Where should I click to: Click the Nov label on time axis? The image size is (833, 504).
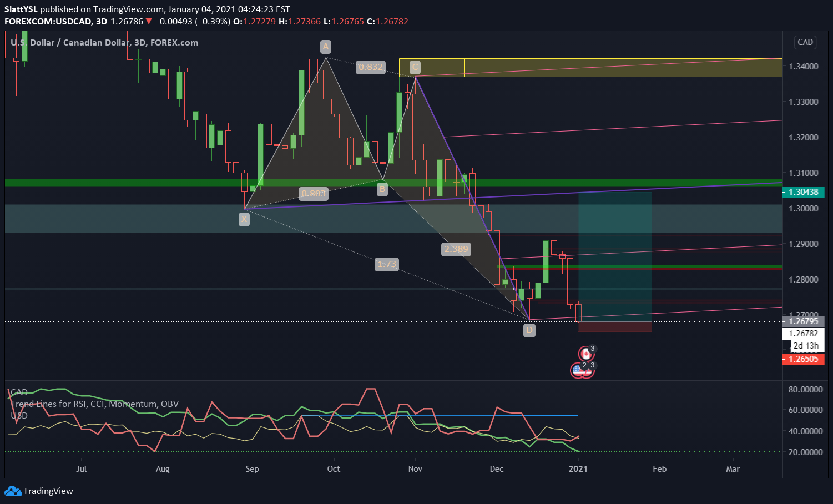point(415,468)
